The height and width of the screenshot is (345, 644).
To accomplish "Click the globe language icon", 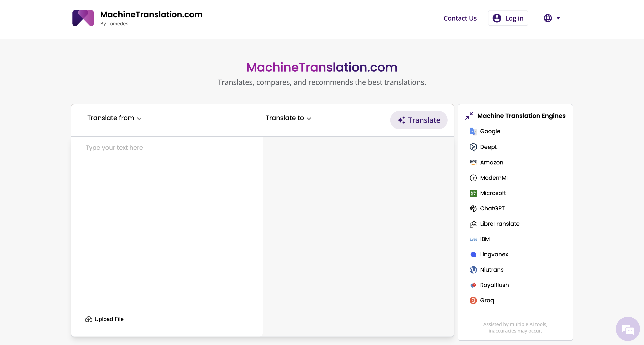I will (x=547, y=18).
